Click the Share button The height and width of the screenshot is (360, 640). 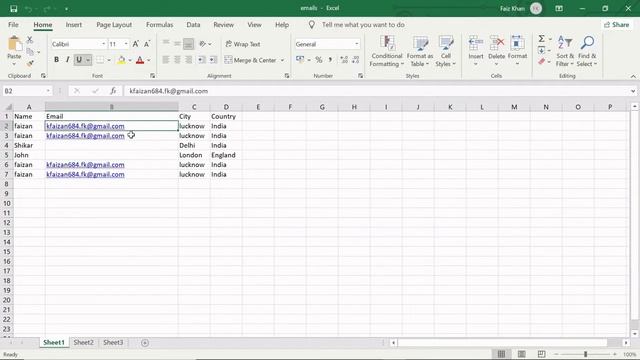pyautogui.click(x=617, y=24)
